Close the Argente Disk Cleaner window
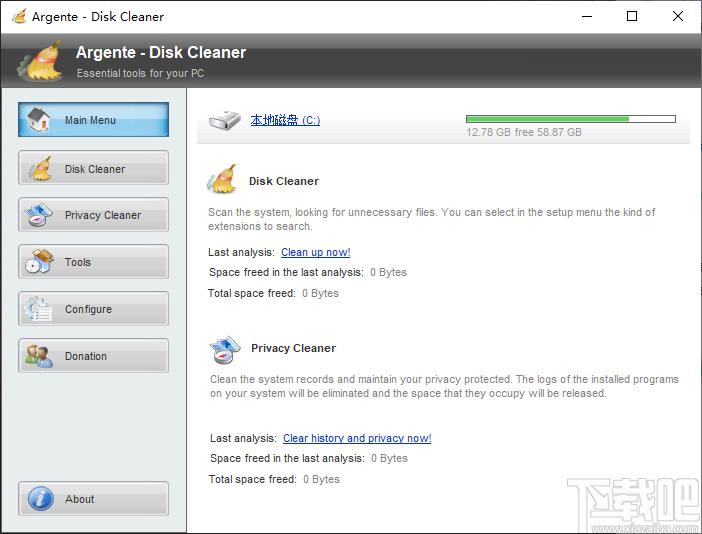The width and height of the screenshot is (702, 534). pyautogui.click(x=678, y=17)
